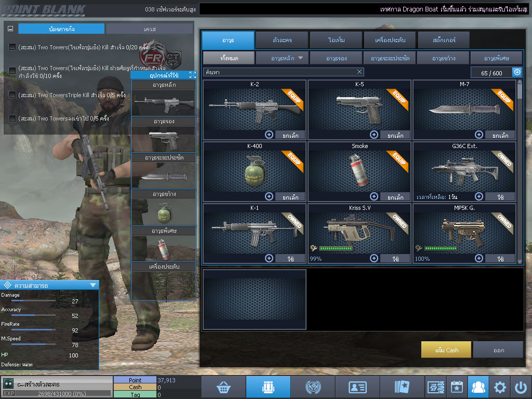Click the detail plus icon on Smoke
This screenshot has height=399, width=532.
click(374, 196)
